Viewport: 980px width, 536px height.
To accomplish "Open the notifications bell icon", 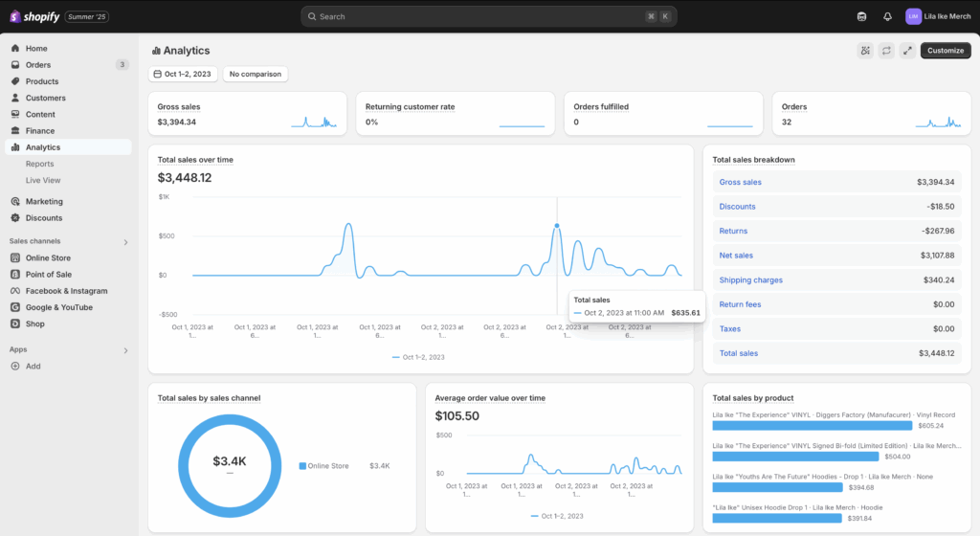I will 887,16.
